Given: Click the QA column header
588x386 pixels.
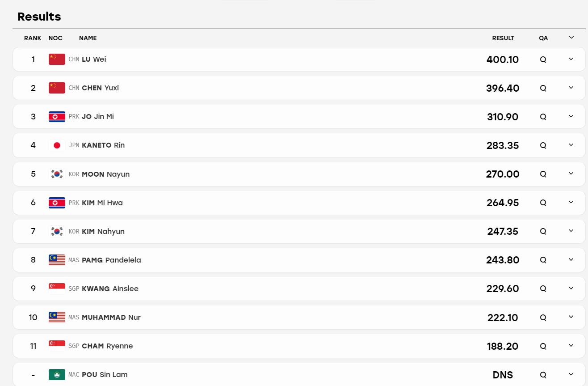Looking at the screenshot, I should pos(543,38).
